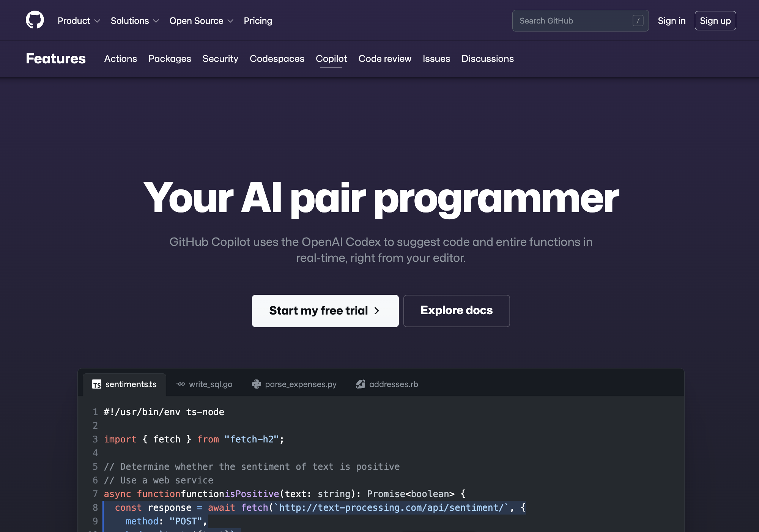This screenshot has height=532, width=759.
Task: Click the GitHub Copilot description paragraph
Action: click(x=381, y=250)
